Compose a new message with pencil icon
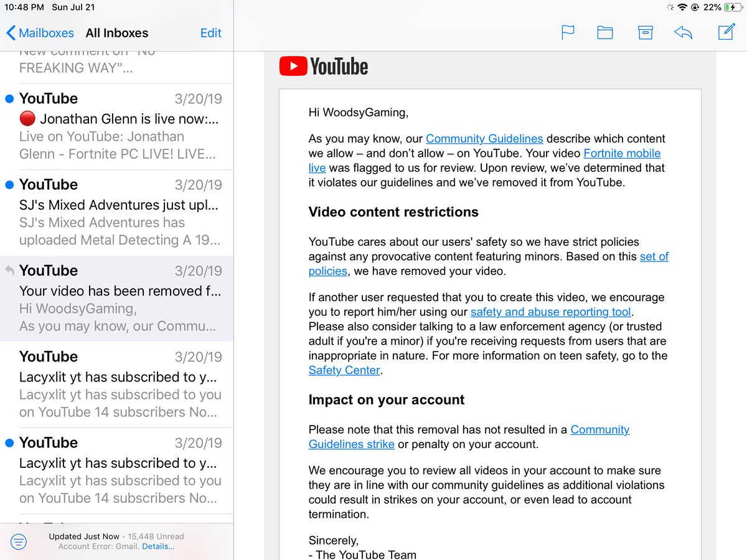This screenshot has height=560, width=747. point(726,32)
